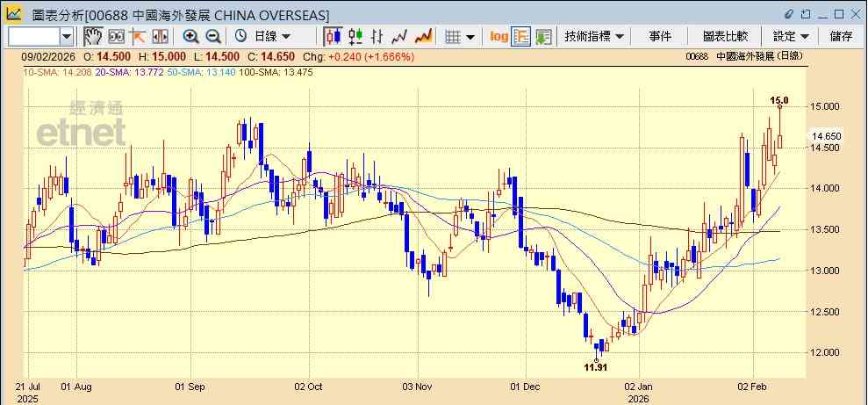Toggle the log scale button

(x=499, y=37)
